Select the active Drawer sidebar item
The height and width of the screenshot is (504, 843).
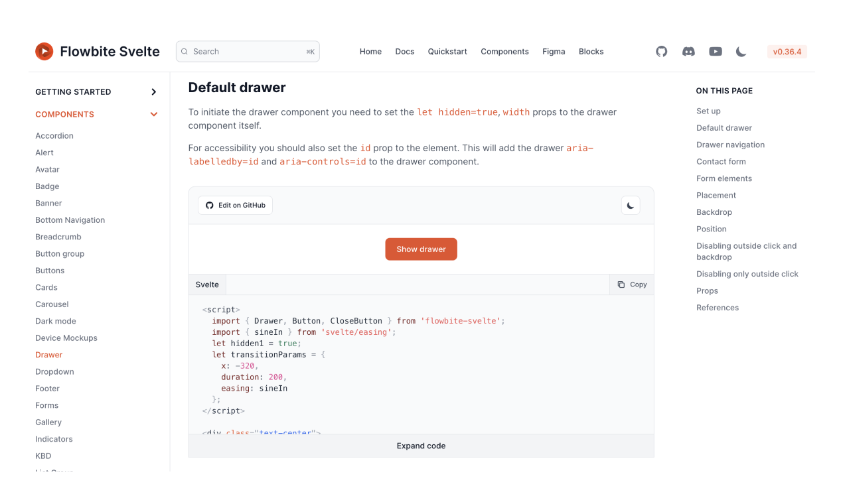[x=49, y=355]
